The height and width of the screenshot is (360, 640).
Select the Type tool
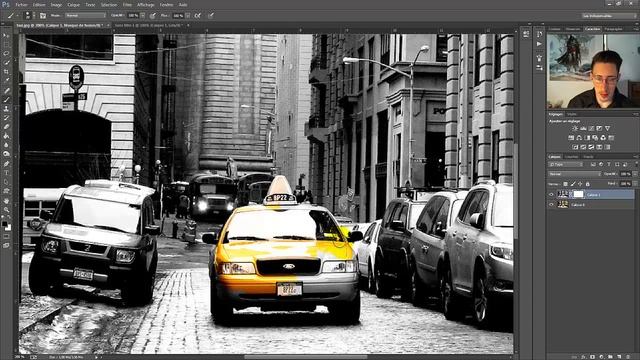6,173
